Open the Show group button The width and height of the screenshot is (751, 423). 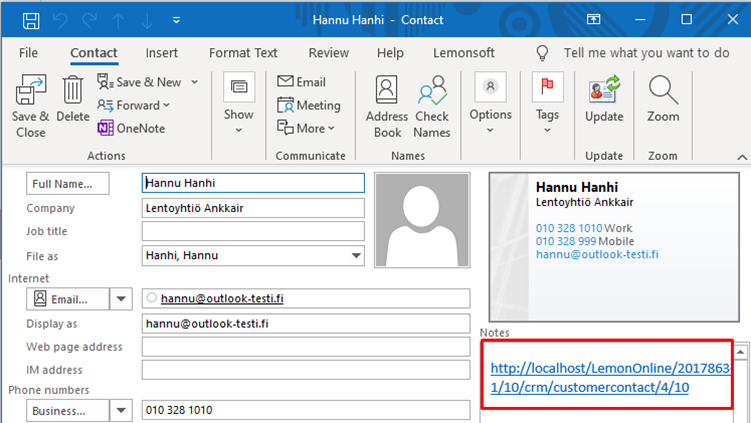(x=239, y=103)
